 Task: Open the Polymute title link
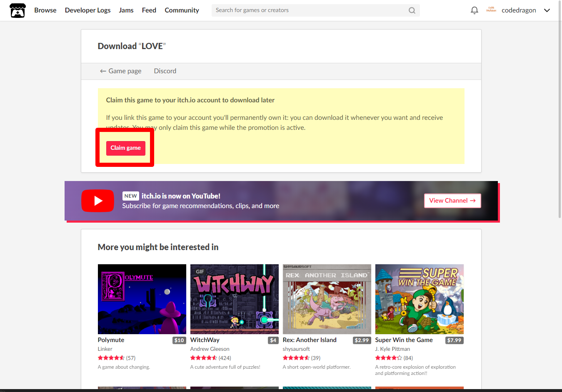(x=111, y=340)
